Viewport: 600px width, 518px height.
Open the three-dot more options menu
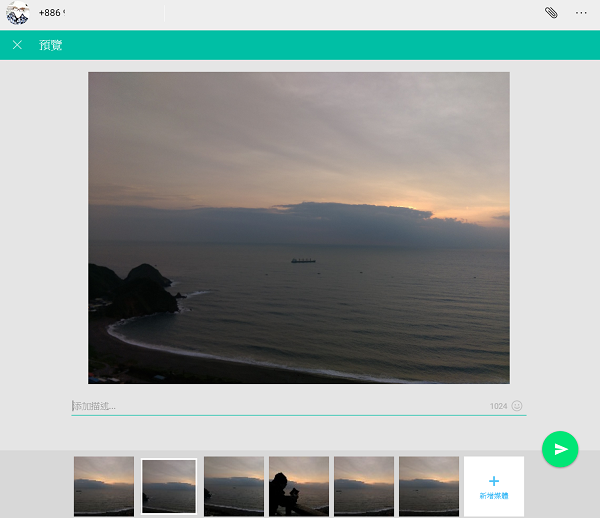pyautogui.click(x=581, y=13)
